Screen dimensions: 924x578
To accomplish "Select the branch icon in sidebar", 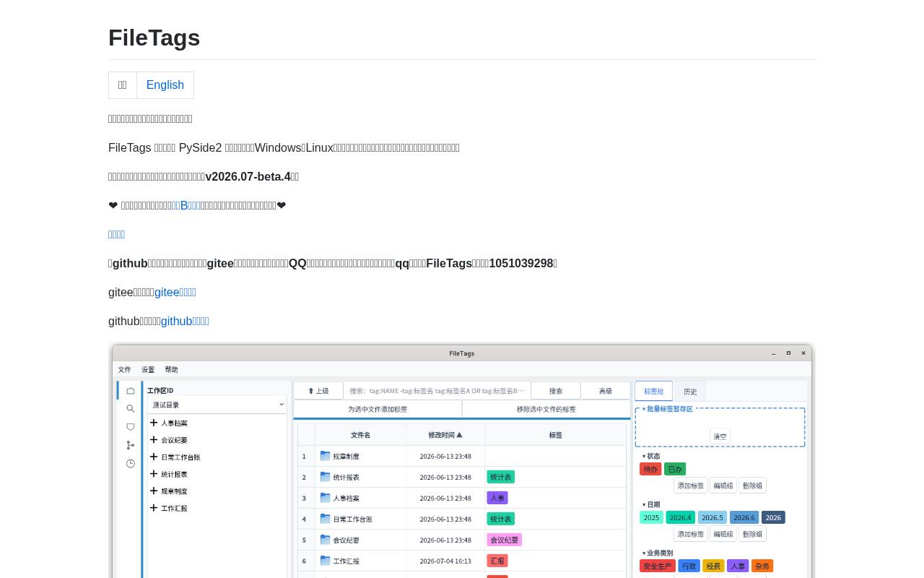I will [130, 445].
